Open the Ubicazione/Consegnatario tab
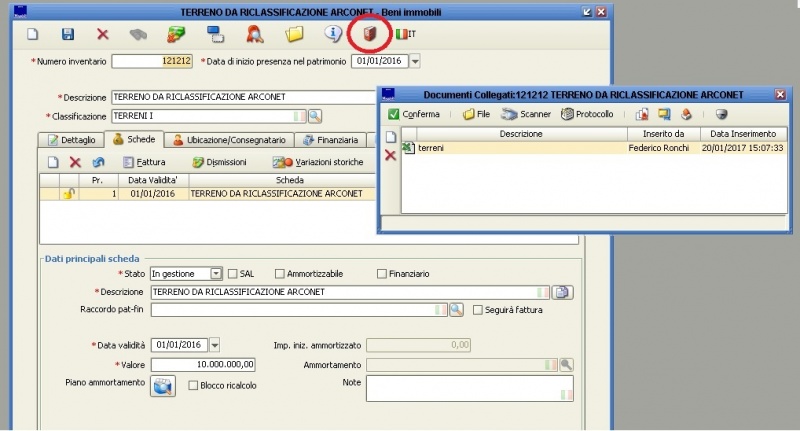The height and width of the screenshot is (431, 800). pyautogui.click(x=230, y=140)
